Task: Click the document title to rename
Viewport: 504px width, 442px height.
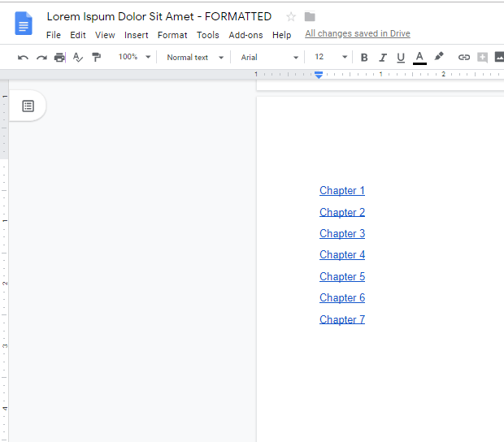Action: point(159,16)
